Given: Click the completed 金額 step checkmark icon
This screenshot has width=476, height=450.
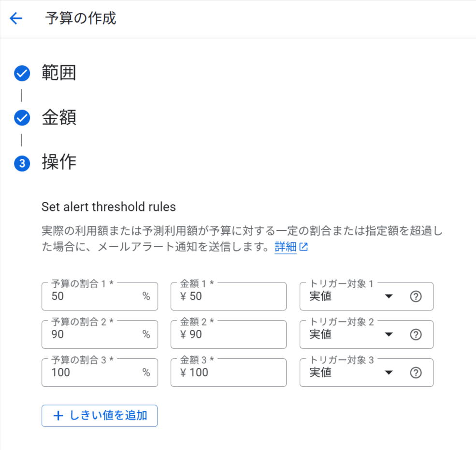Looking at the screenshot, I should click(22, 118).
